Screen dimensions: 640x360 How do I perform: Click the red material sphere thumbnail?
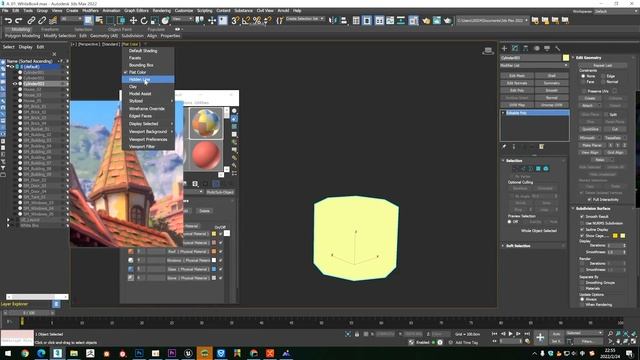pyautogui.click(x=206, y=155)
